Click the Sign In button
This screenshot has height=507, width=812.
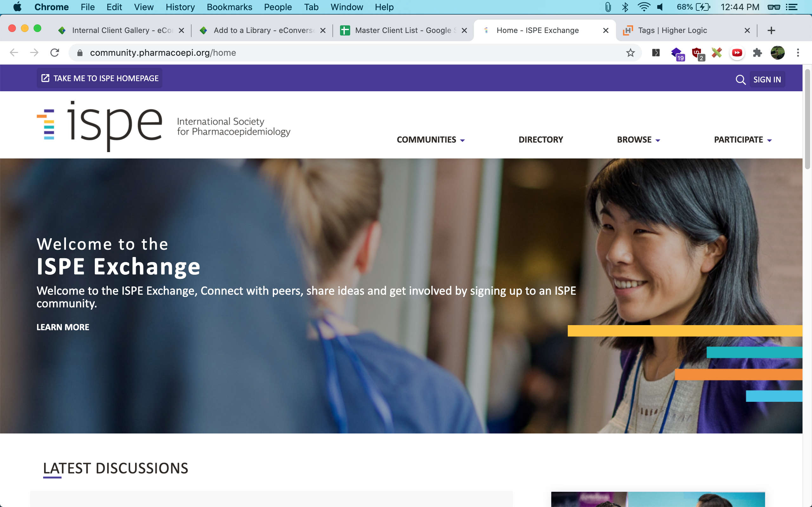[x=767, y=80]
